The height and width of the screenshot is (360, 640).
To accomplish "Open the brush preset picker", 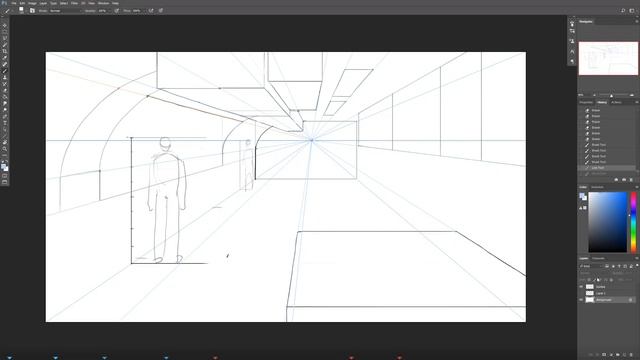I will point(21,10).
